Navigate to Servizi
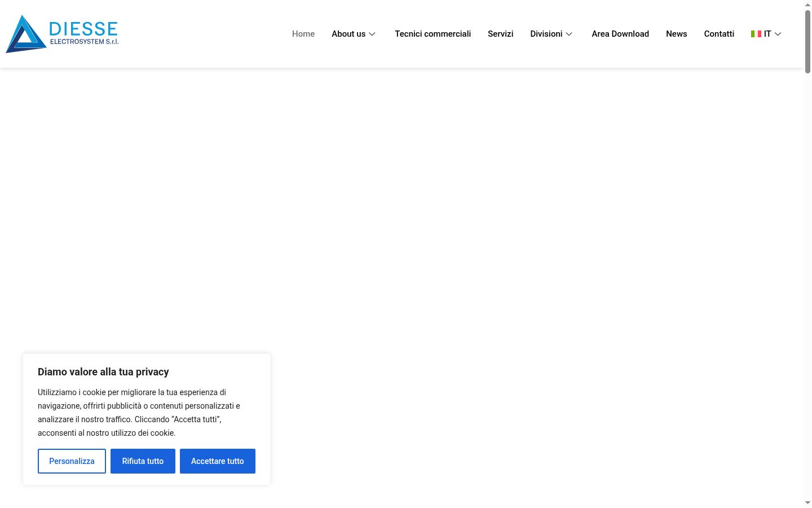This screenshot has height=508, width=812. point(501,34)
